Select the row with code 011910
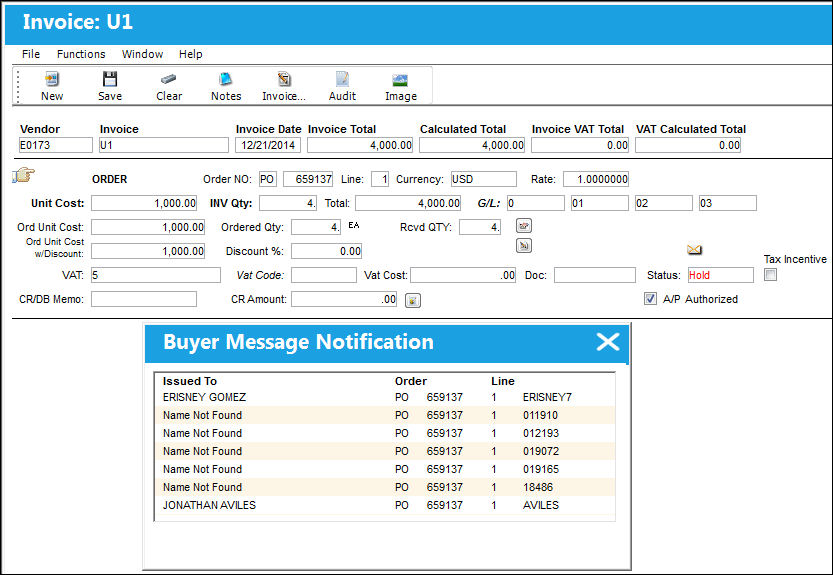 pos(385,415)
